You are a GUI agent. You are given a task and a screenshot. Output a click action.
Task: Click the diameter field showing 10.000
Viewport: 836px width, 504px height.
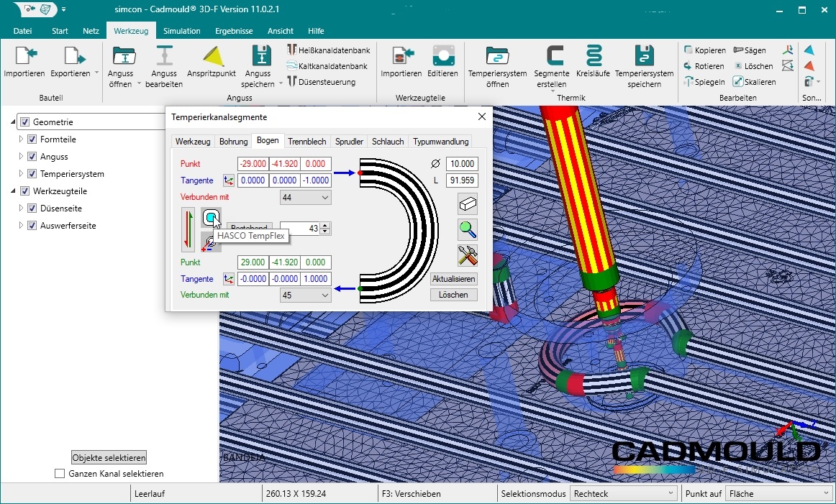point(462,164)
